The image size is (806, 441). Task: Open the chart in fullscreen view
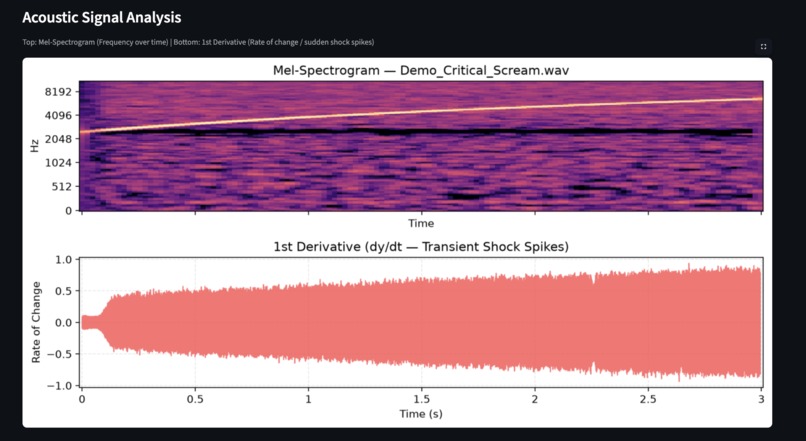pos(763,47)
